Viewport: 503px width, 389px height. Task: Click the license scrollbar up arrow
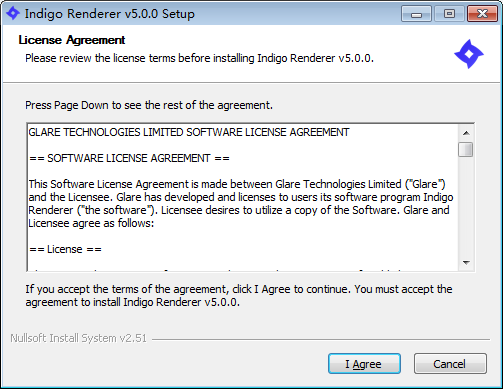466,133
